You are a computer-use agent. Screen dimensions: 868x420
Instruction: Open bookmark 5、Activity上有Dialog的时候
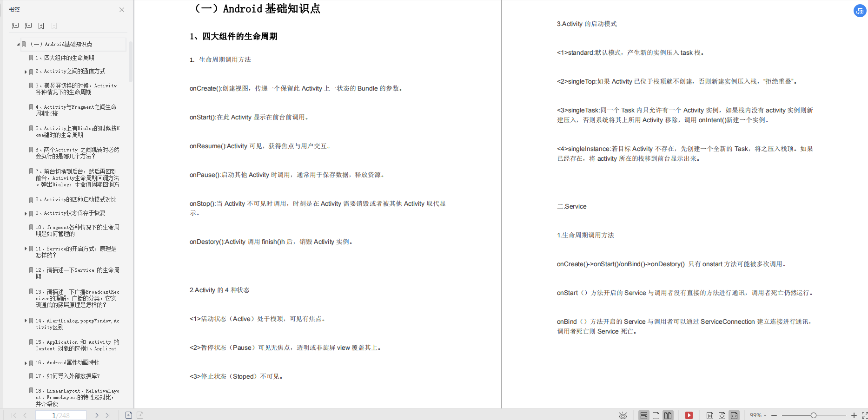pyautogui.click(x=77, y=131)
